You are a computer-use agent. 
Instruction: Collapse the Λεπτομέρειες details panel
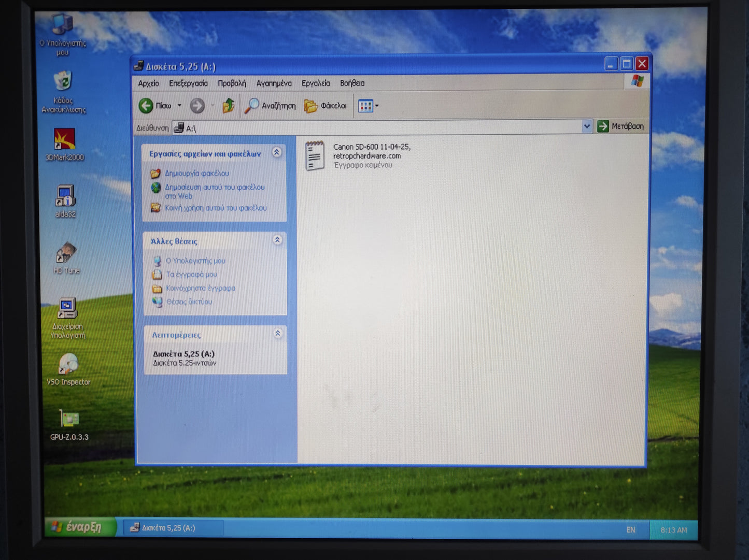click(278, 334)
